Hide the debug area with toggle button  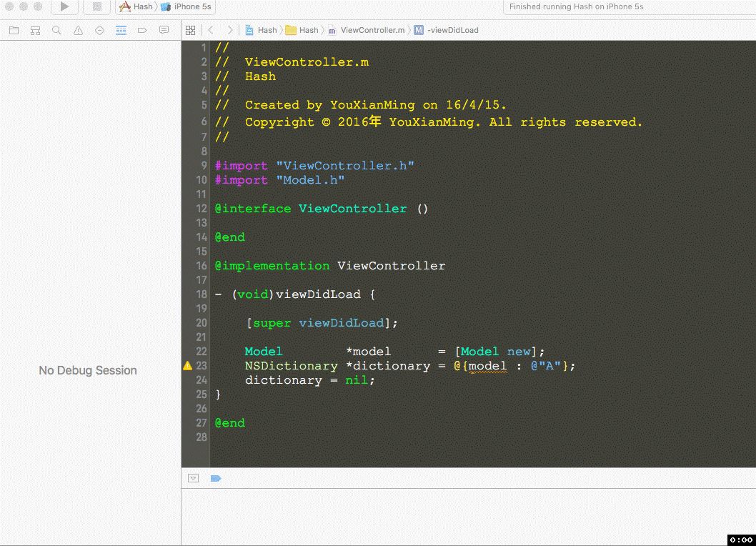coord(193,479)
